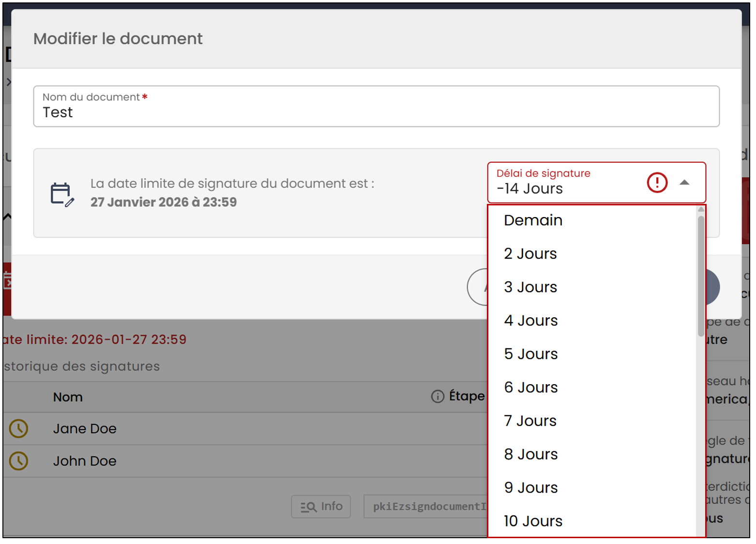Click the red error exclamation icon

[657, 183]
